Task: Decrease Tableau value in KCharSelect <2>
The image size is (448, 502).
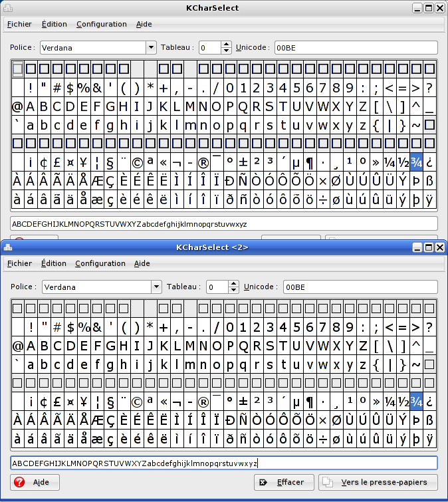Action: [233, 290]
